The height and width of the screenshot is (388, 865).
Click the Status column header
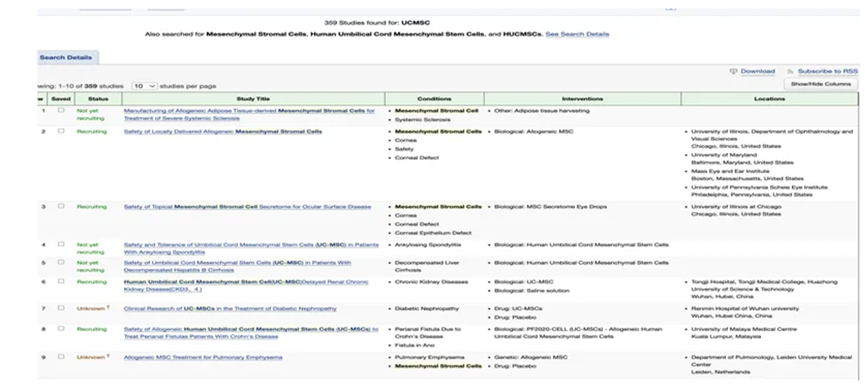coord(98,99)
